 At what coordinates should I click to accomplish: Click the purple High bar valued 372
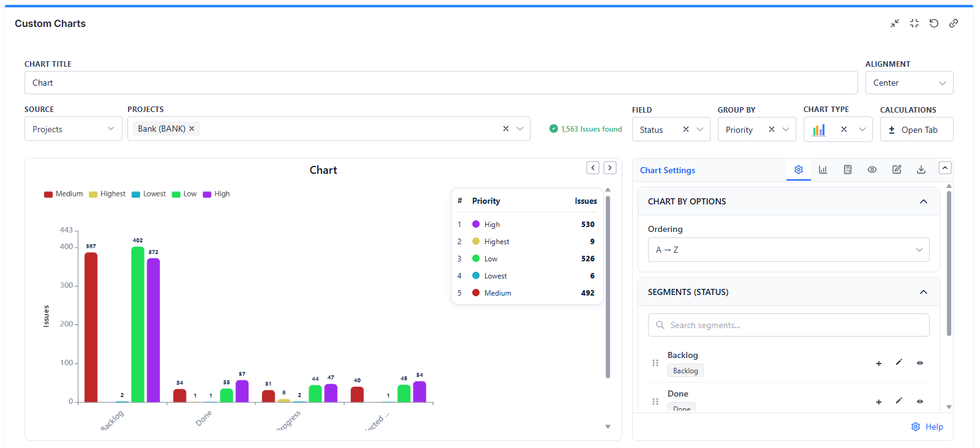click(x=153, y=330)
